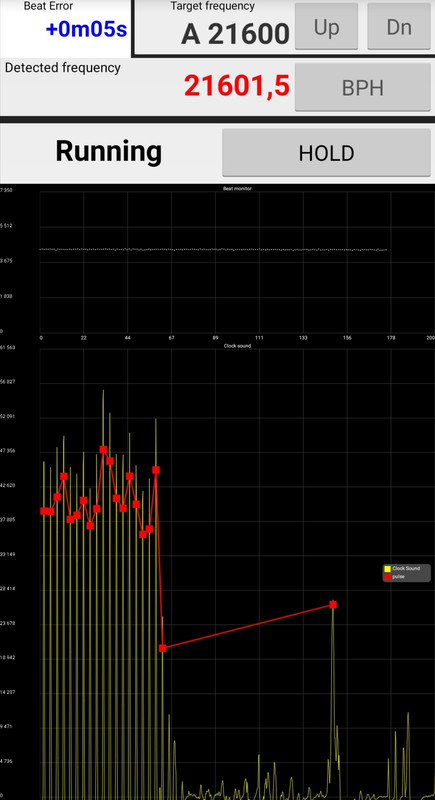
Task: Click the Beat Error label
Action: pos(48,7)
